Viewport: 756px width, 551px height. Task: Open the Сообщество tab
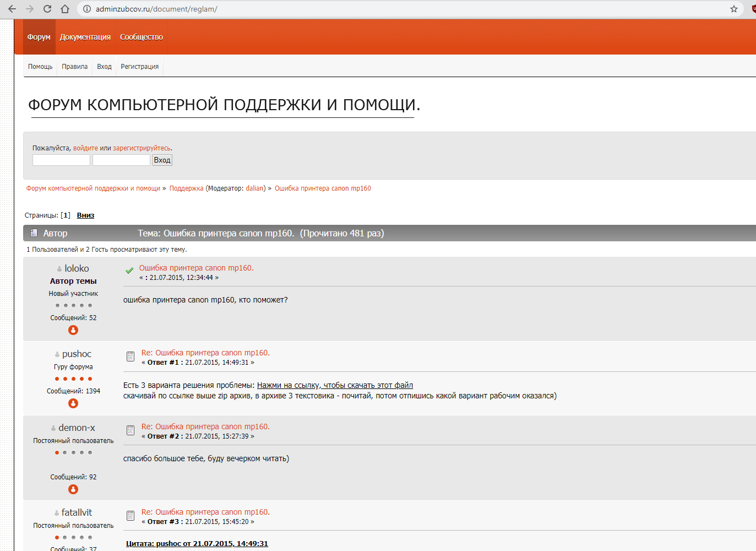tap(142, 37)
